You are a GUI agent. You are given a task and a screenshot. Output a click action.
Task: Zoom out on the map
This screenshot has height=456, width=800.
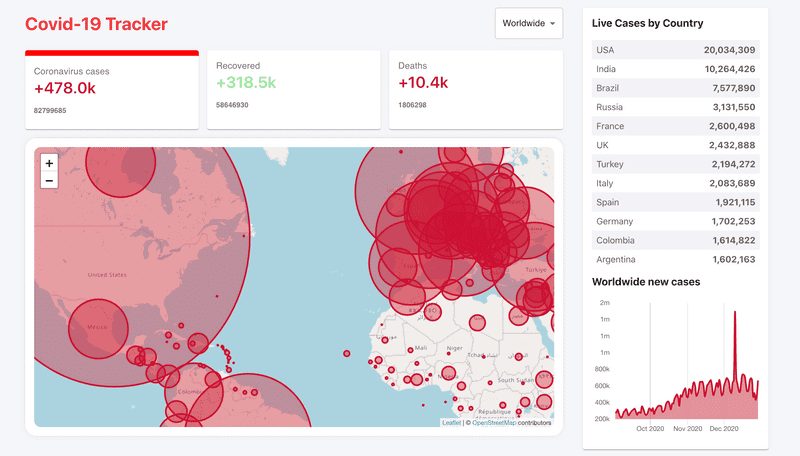pyautogui.click(x=49, y=181)
